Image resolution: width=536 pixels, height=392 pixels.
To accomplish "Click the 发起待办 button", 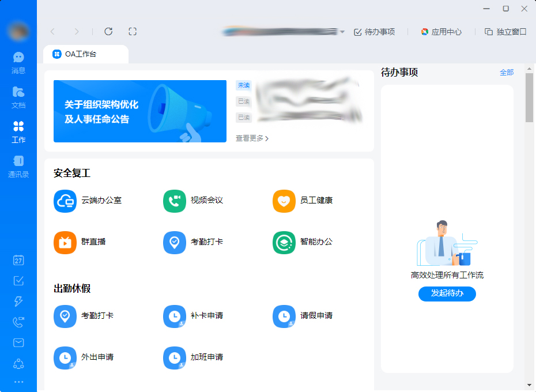I will (447, 294).
